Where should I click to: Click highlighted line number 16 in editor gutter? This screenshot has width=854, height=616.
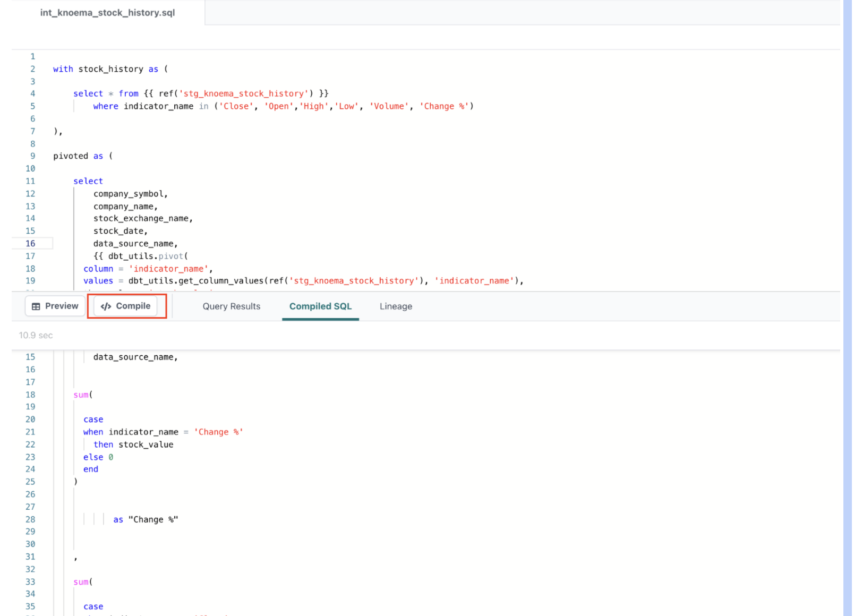tap(30, 244)
